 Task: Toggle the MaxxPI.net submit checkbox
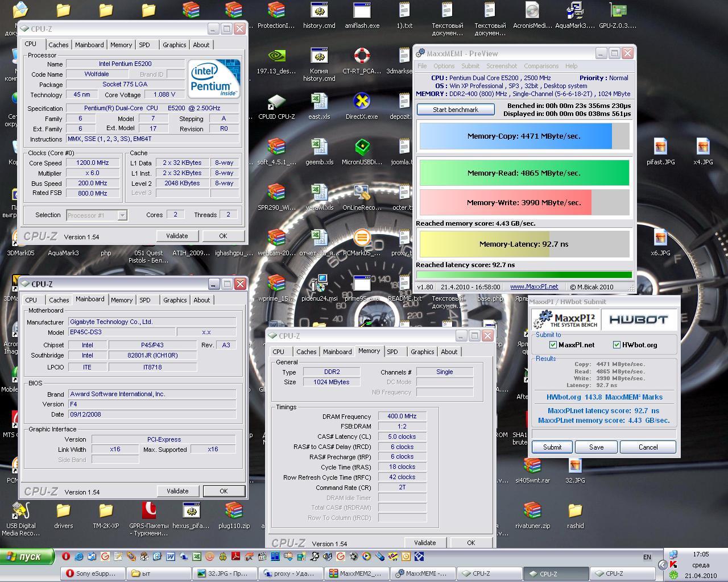(553, 344)
